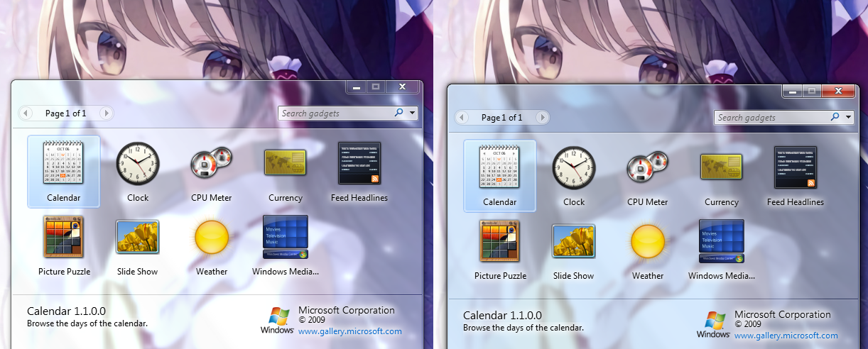Click 'Page 1 of 1' text in right window
The image size is (868, 349).
click(502, 118)
